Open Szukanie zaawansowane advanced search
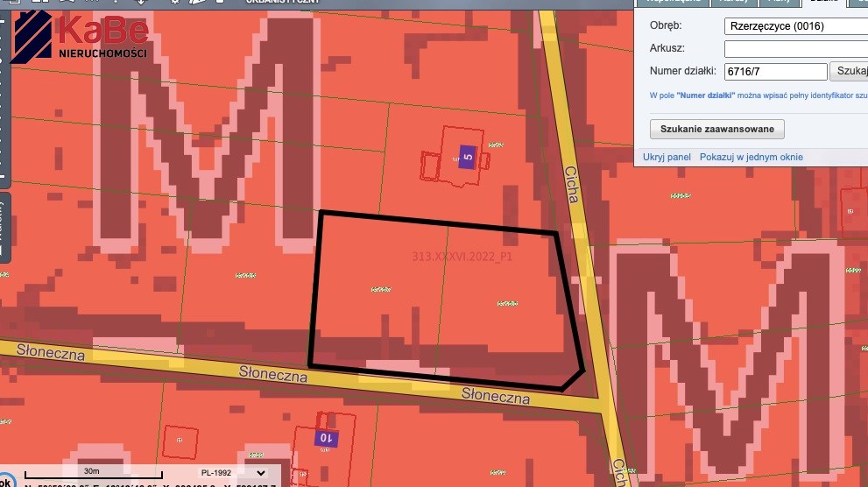The height and width of the screenshot is (487, 868). coord(716,129)
